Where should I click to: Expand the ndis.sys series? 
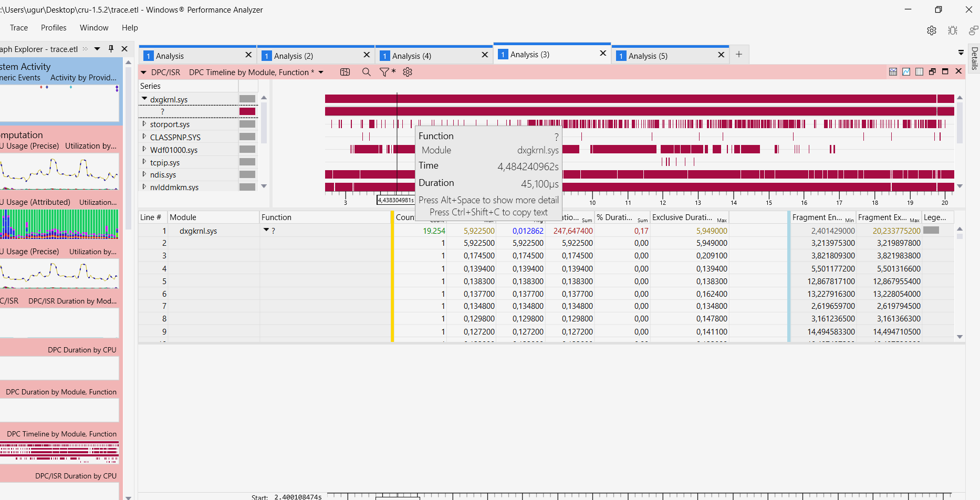[144, 174]
